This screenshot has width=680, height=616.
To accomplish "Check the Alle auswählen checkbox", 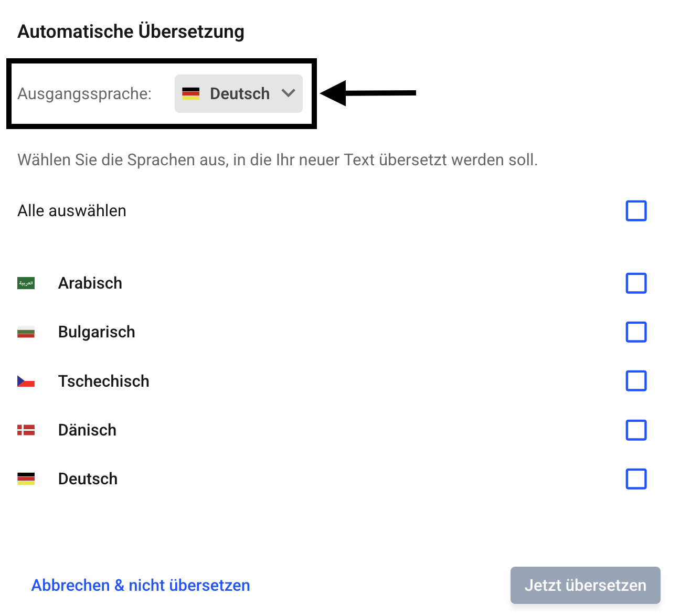I will [636, 211].
